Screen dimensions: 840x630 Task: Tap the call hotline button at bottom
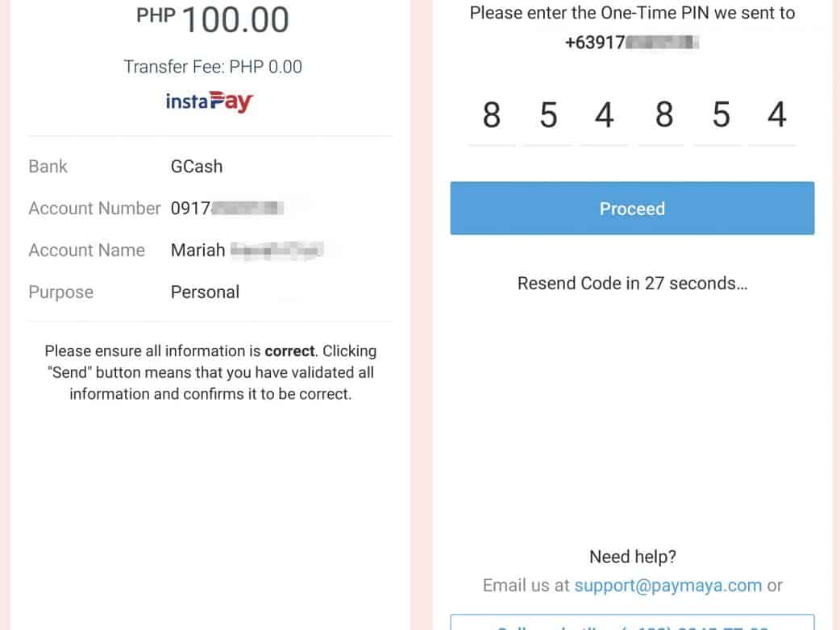tap(632, 623)
